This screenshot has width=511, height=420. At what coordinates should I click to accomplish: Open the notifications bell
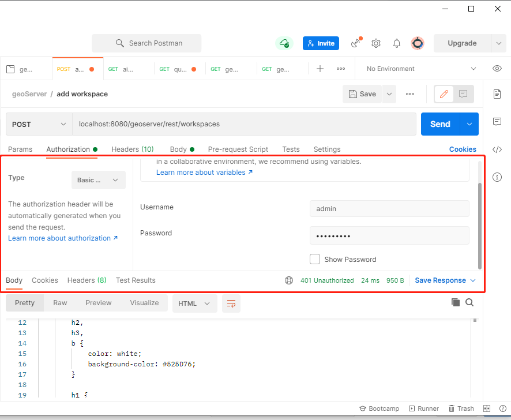396,43
